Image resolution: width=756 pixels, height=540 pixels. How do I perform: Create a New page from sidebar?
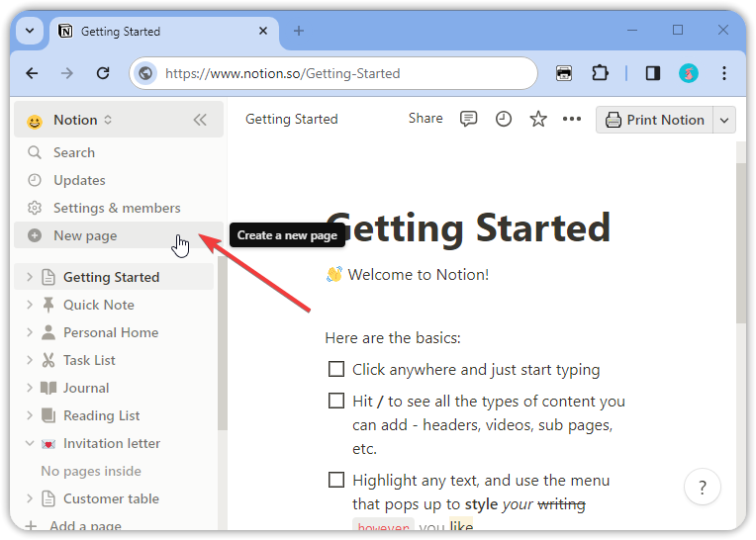[119, 235]
